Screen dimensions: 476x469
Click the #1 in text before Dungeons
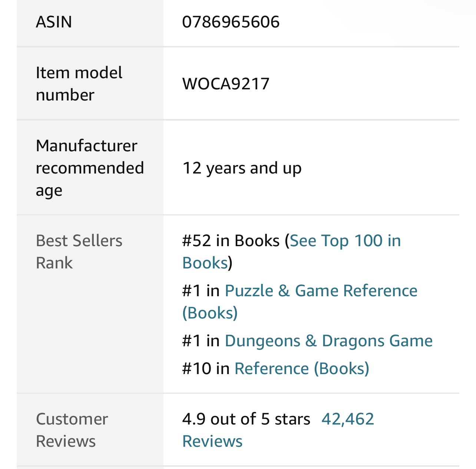(x=201, y=341)
